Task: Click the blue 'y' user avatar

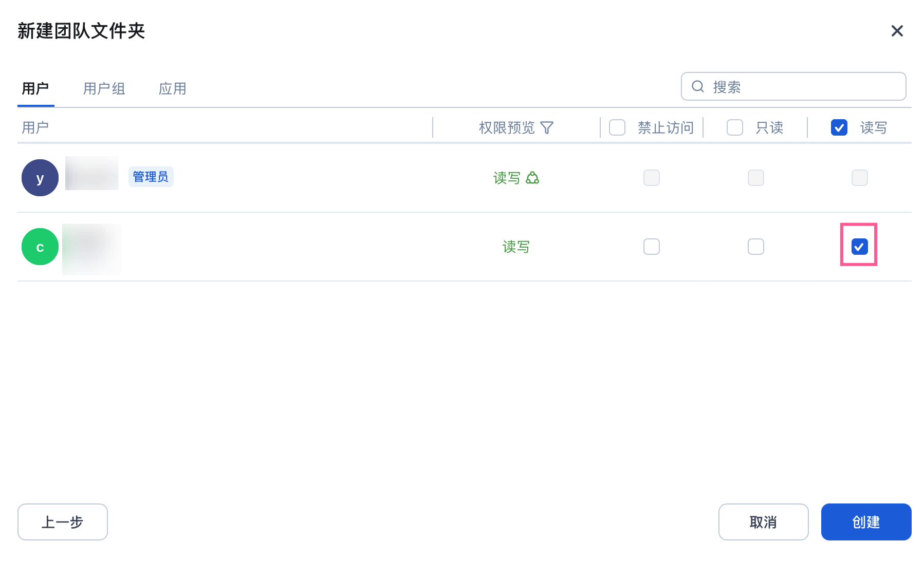Action: (x=40, y=178)
